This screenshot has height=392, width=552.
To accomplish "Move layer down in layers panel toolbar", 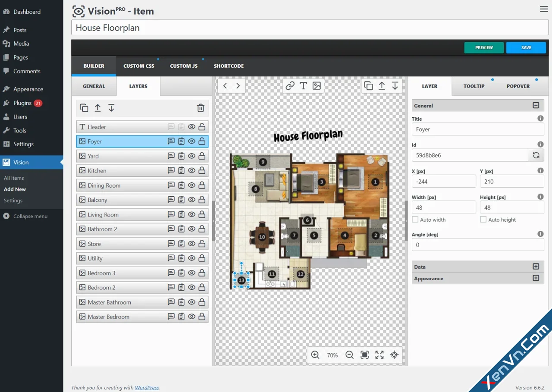I will point(111,108).
